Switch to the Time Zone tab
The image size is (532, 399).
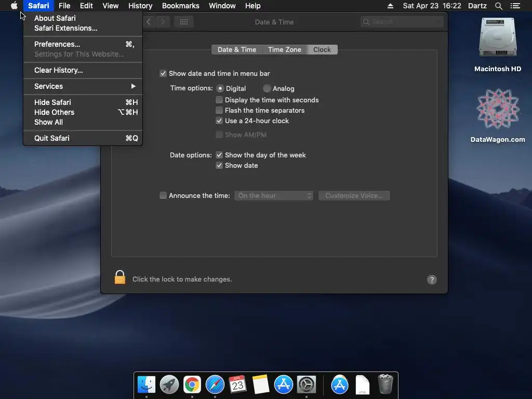[x=285, y=49]
